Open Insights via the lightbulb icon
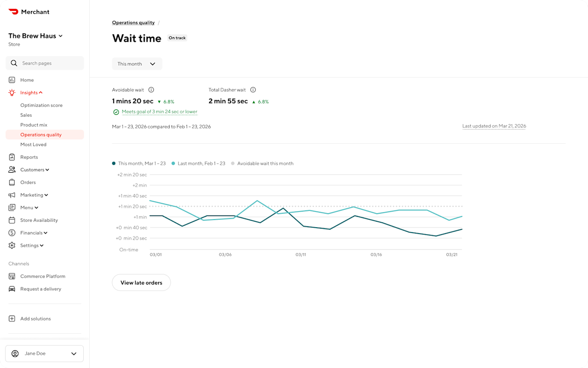Screen dimensions: 588x368 pyautogui.click(x=12, y=92)
